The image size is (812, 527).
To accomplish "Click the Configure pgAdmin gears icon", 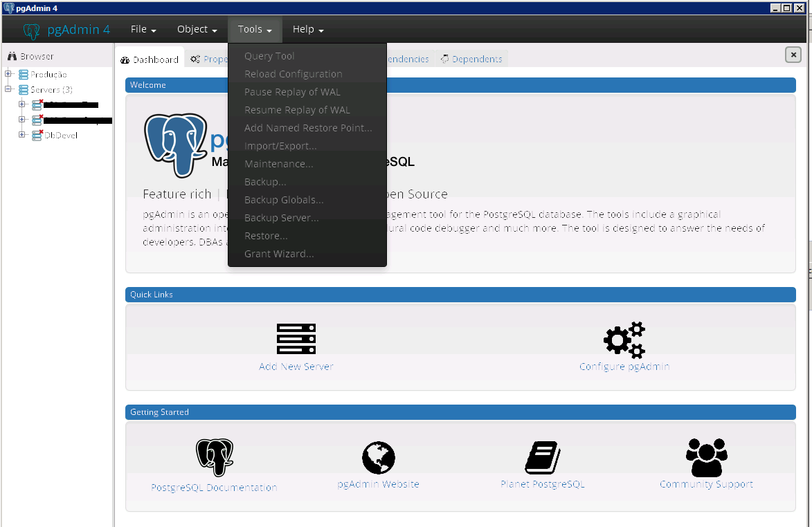I will [624, 340].
